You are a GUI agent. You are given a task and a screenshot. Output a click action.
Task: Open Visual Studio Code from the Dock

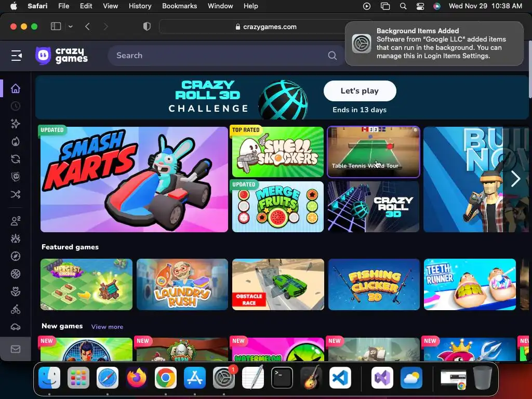coord(340,378)
